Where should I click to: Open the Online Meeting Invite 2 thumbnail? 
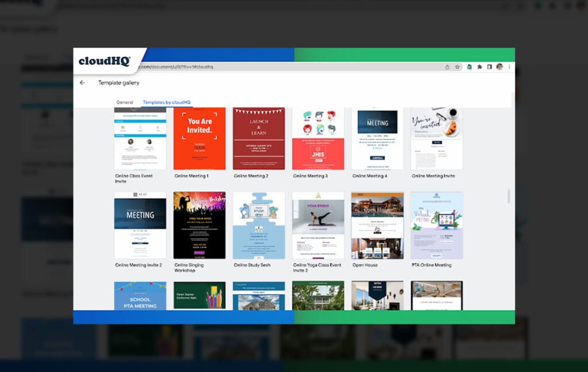pyautogui.click(x=140, y=226)
